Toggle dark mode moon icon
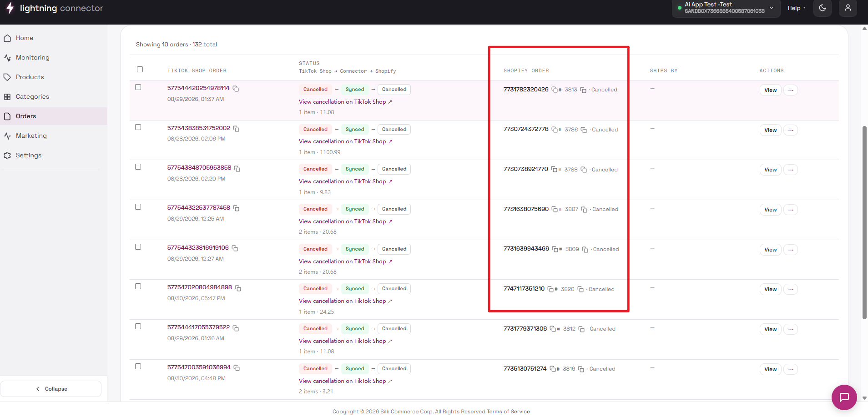The image size is (868, 417). click(823, 8)
